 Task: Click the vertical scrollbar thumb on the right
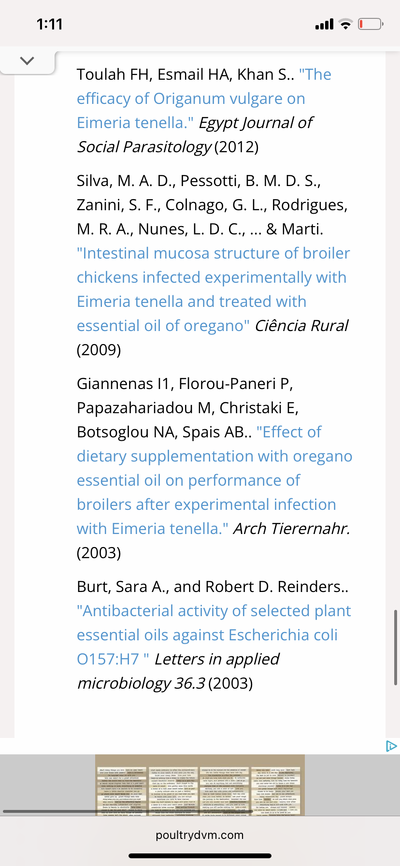396,647
